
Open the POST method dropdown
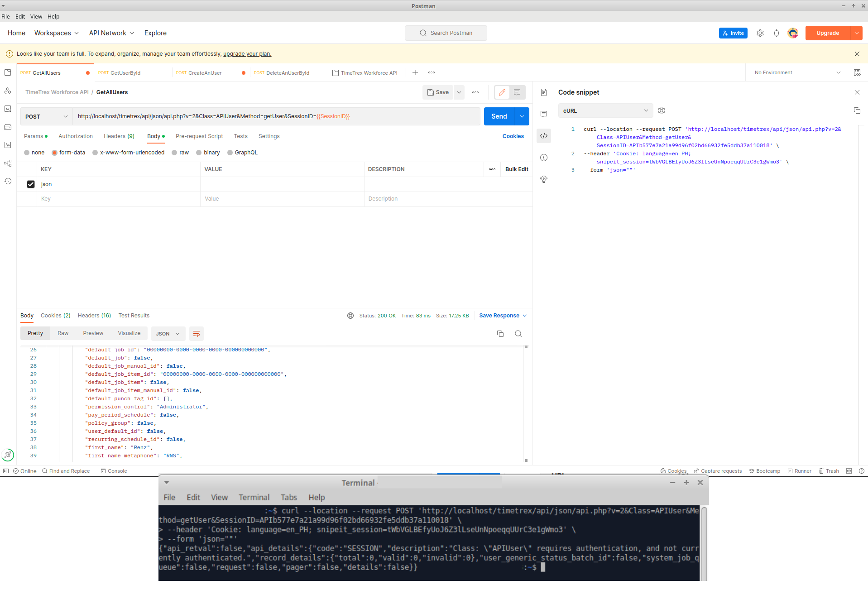(46, 116)
